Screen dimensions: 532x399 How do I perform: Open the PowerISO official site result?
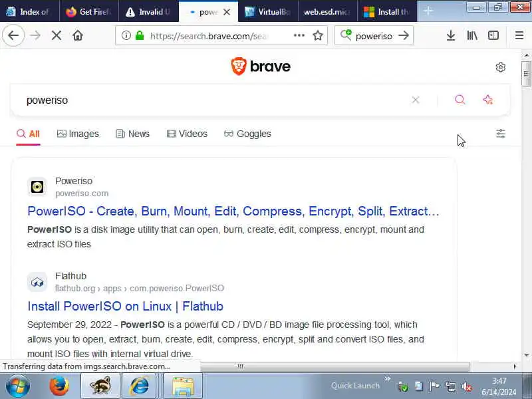[x=233, y=211]
